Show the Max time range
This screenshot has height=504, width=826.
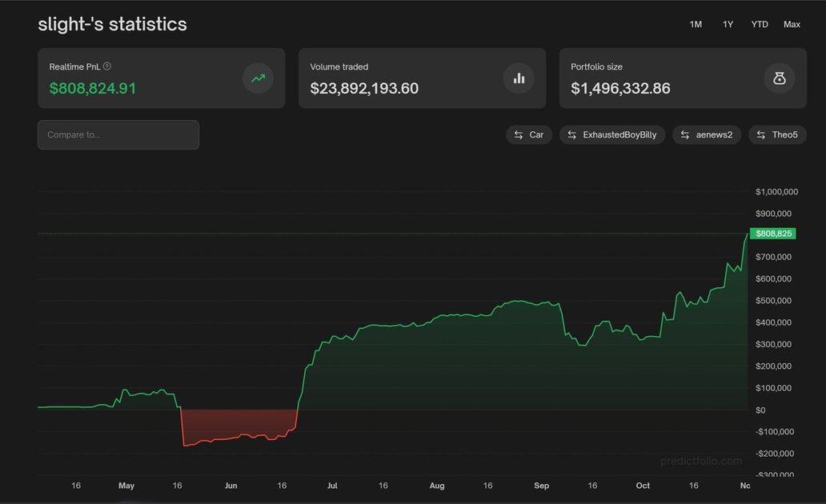click(x=792, y=25)
